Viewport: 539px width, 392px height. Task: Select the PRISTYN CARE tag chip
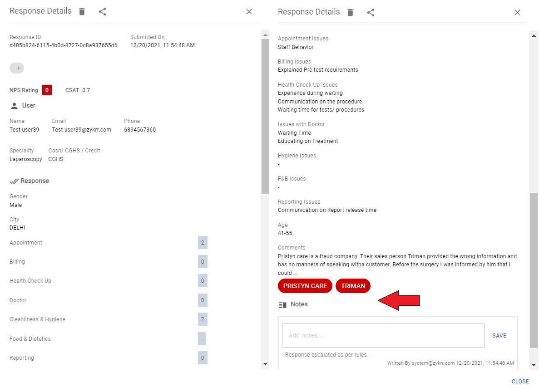pyautogui.click(x=305, y=286)
